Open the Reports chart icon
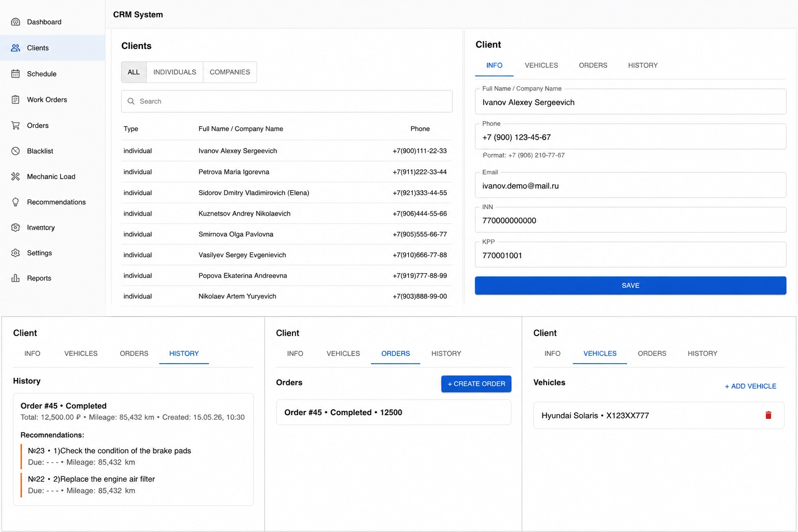 click(x=16, y=278)
